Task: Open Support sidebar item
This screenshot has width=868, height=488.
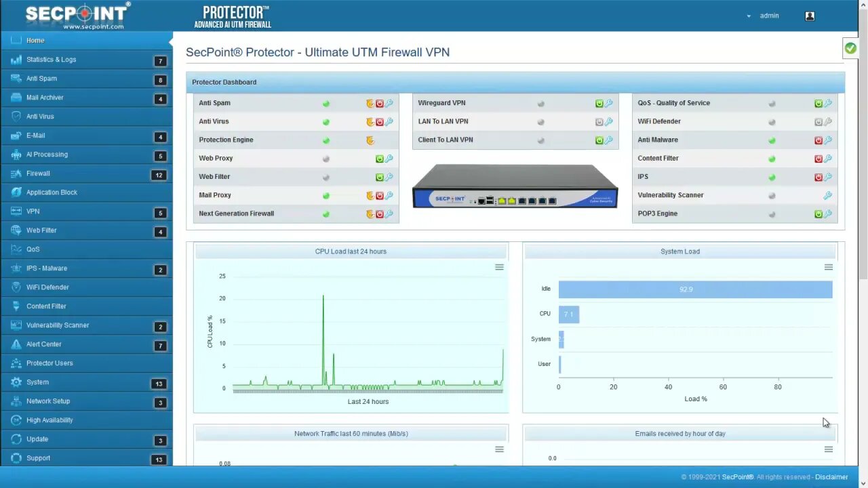Action: point(87,458)
